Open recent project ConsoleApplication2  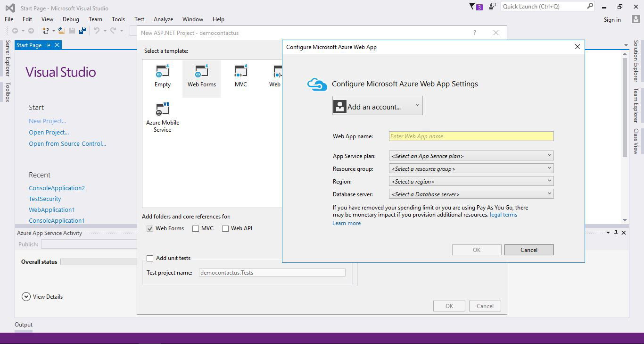tap(57, 188)
